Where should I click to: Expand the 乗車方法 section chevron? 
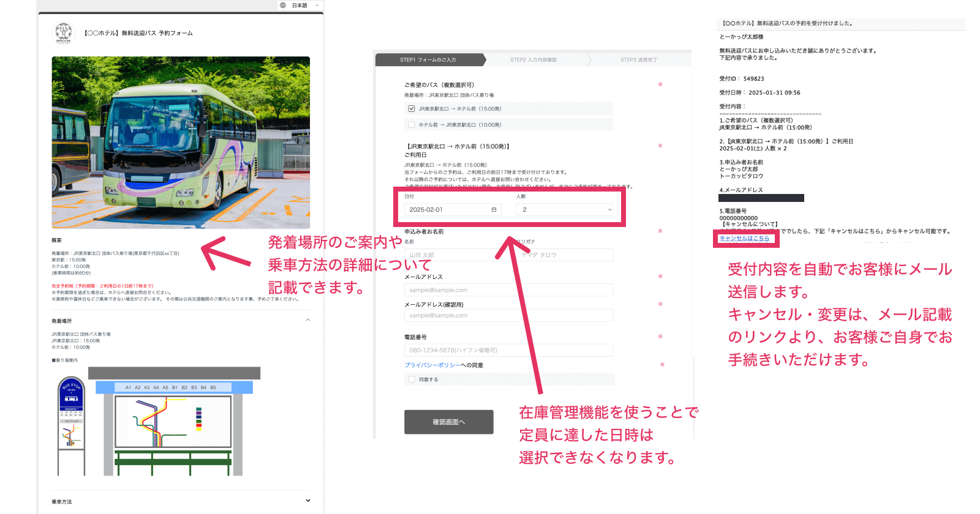(308, 501)
